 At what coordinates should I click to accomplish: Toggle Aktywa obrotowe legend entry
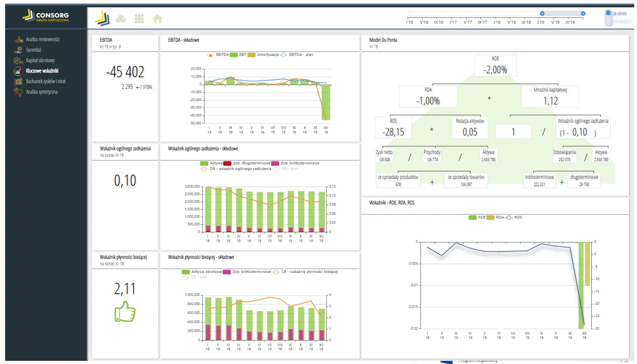(x=202, y=272)
